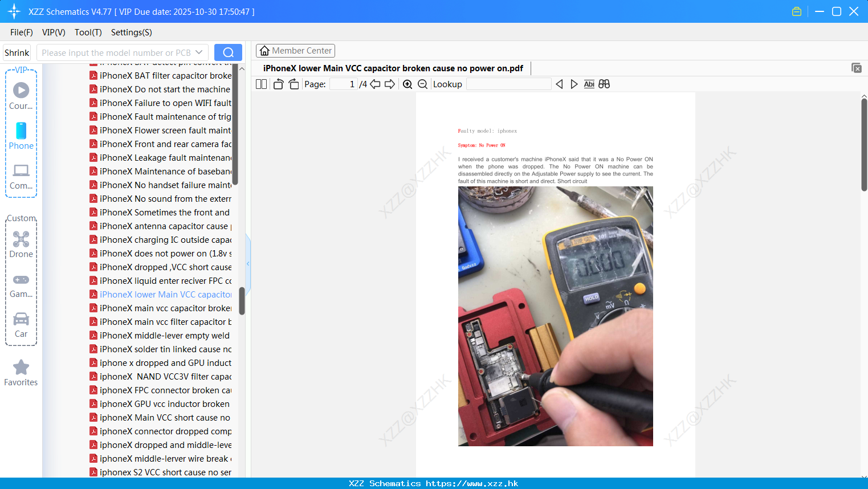Find previous lookup match

point(559,84)
